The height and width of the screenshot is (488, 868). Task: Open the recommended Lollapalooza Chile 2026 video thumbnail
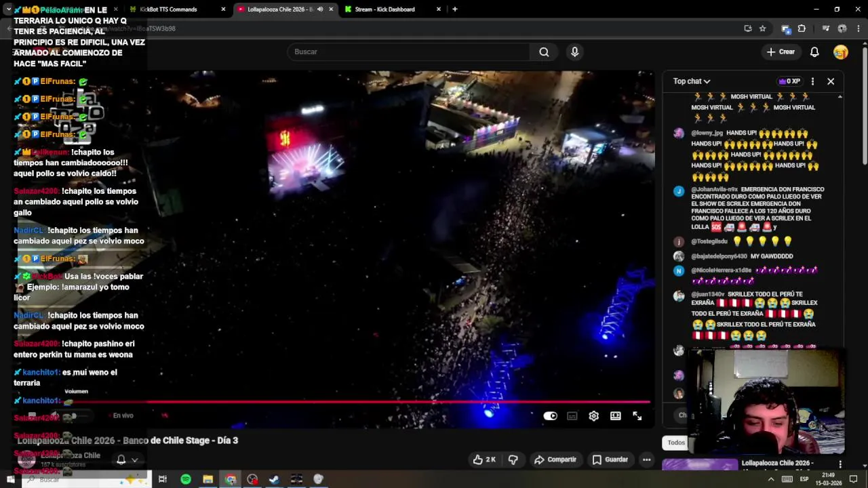point(699,465)
